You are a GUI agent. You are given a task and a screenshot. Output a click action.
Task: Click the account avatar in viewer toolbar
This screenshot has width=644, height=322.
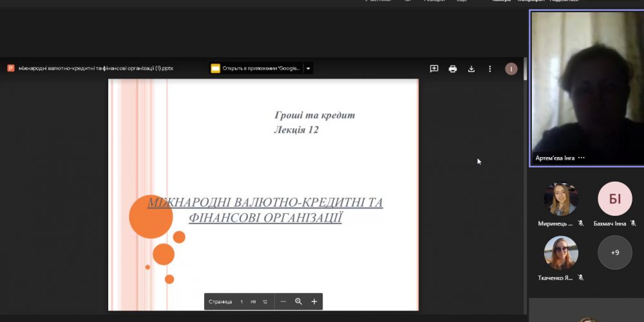(x=511, y=69)
